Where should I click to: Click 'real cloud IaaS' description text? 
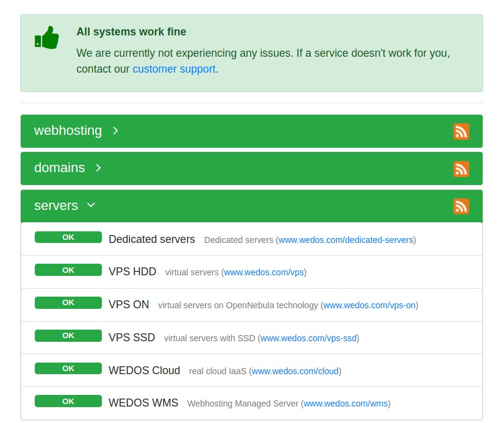[x=218, y=371]
